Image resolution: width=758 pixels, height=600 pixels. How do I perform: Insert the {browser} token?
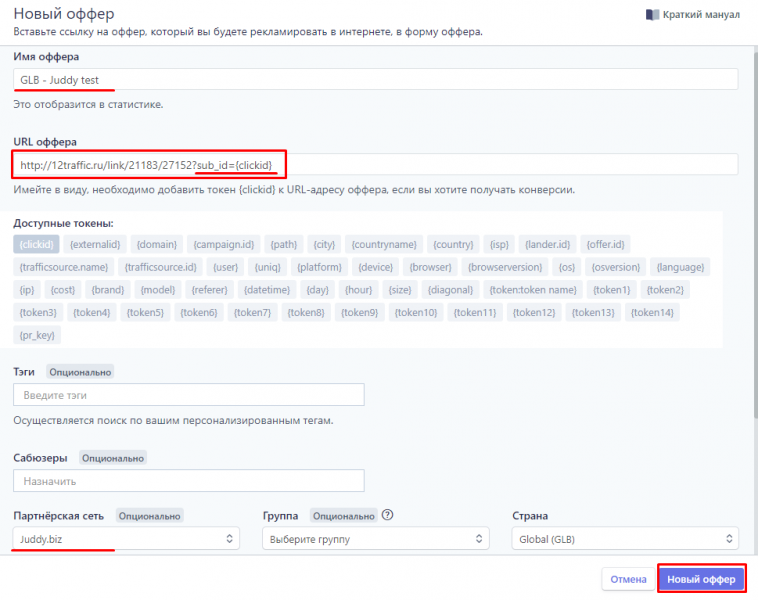430,267
